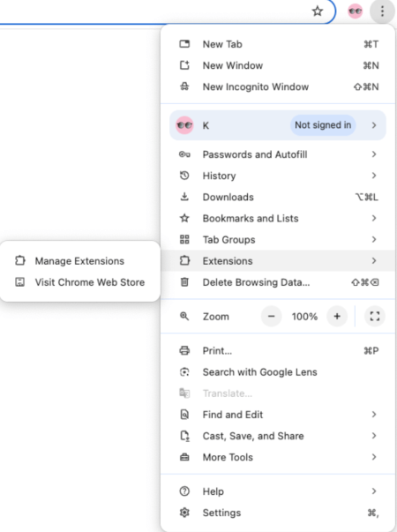The width and height of the screenshot is (397, 532).
Task: Expand the Find and Edit chevron
Action: coord(374,415)
